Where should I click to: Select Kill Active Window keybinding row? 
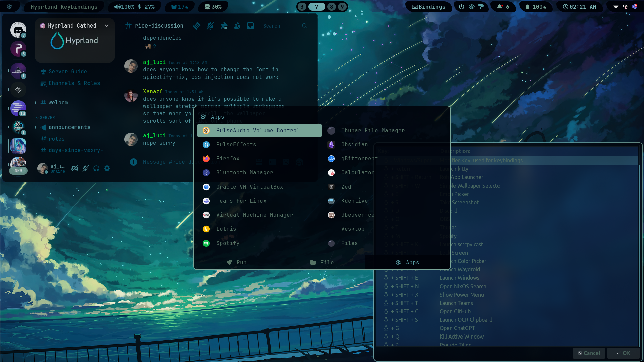(507, 337)
